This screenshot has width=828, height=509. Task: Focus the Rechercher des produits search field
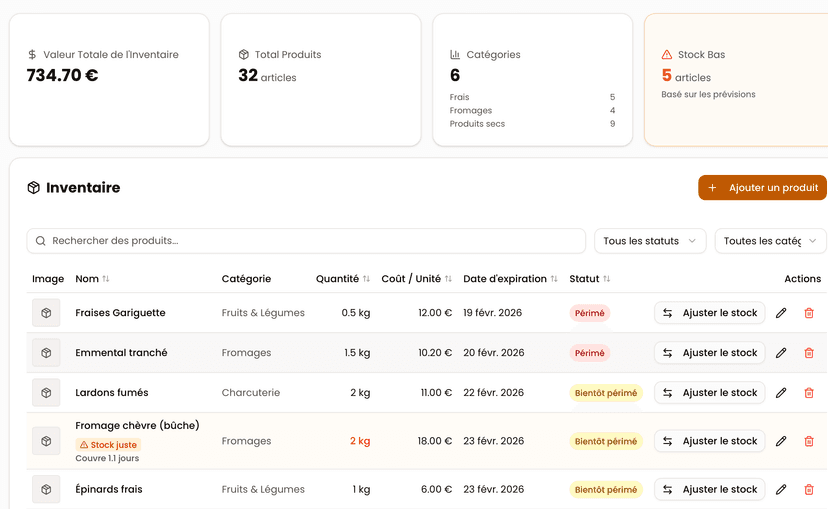click(306, 241)
